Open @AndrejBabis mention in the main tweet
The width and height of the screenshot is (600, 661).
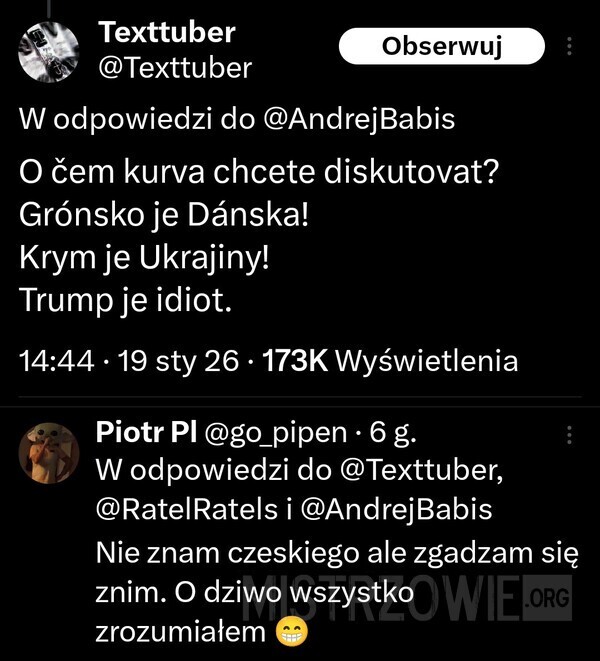357,120
